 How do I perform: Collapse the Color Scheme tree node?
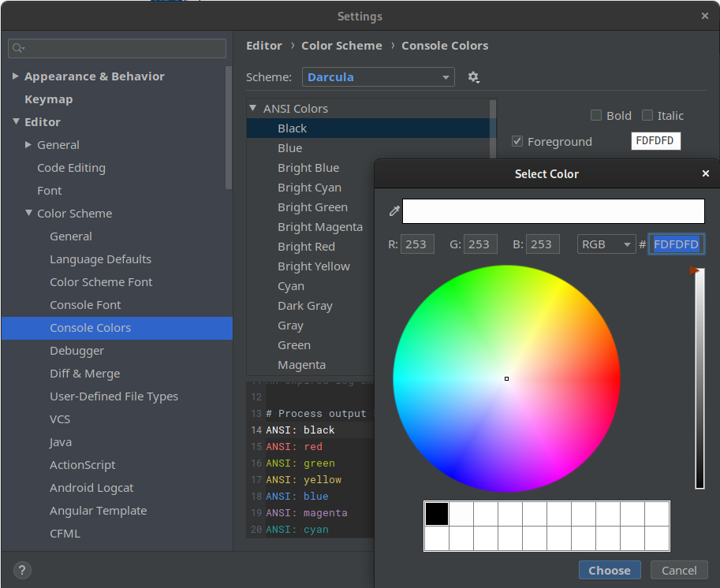(28, 213)
